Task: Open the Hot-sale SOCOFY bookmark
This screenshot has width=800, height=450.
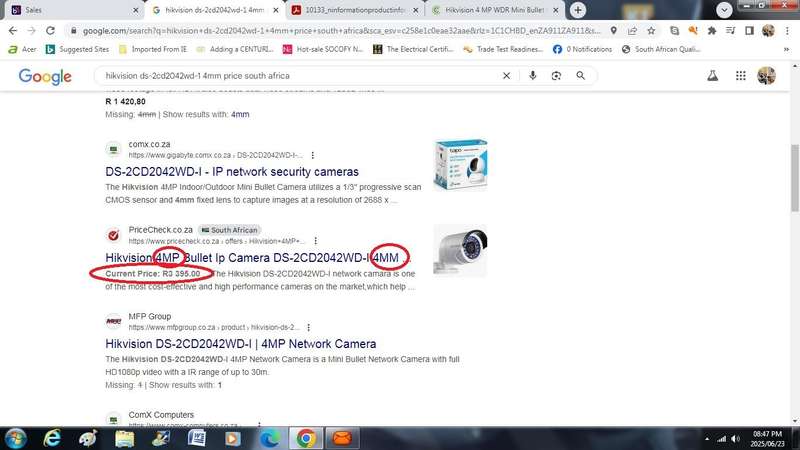Action: (323, 49)
